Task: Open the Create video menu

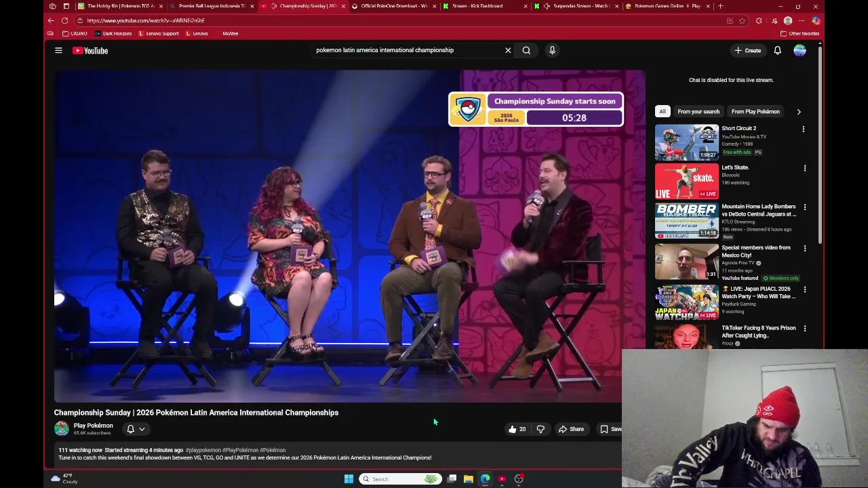Action: pos(748,50)
